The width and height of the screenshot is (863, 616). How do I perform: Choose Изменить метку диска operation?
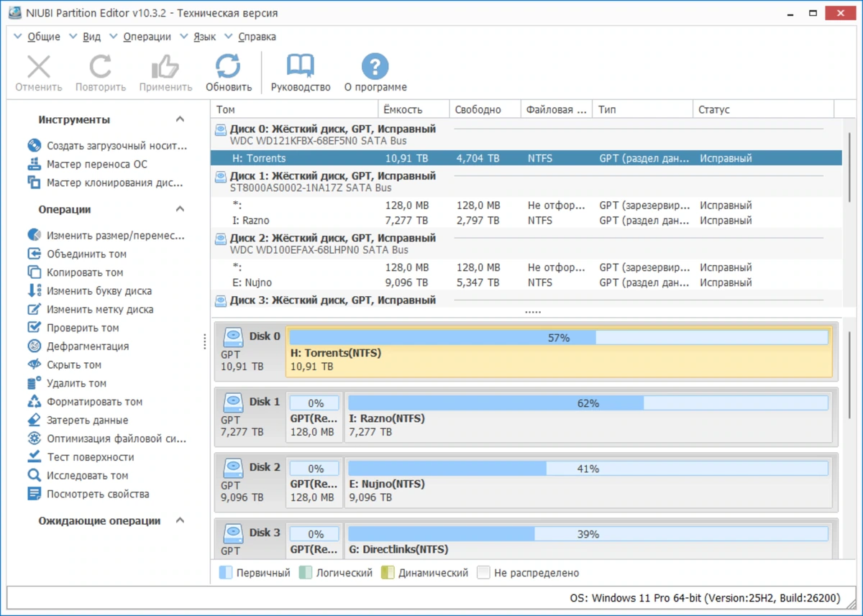pos(91,309)
